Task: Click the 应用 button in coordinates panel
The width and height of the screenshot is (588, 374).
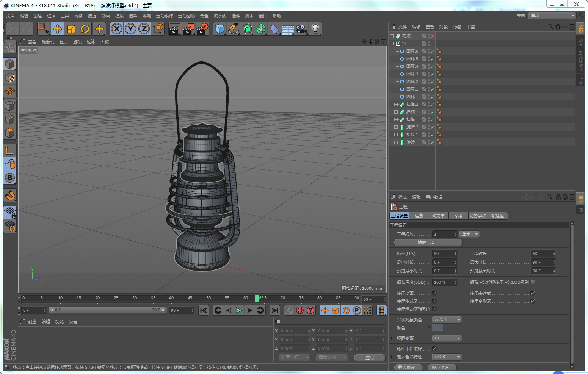Action: click(370, 358)
